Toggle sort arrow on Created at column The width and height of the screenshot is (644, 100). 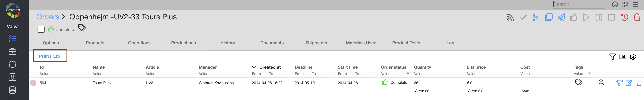click(x=254, y=67)
